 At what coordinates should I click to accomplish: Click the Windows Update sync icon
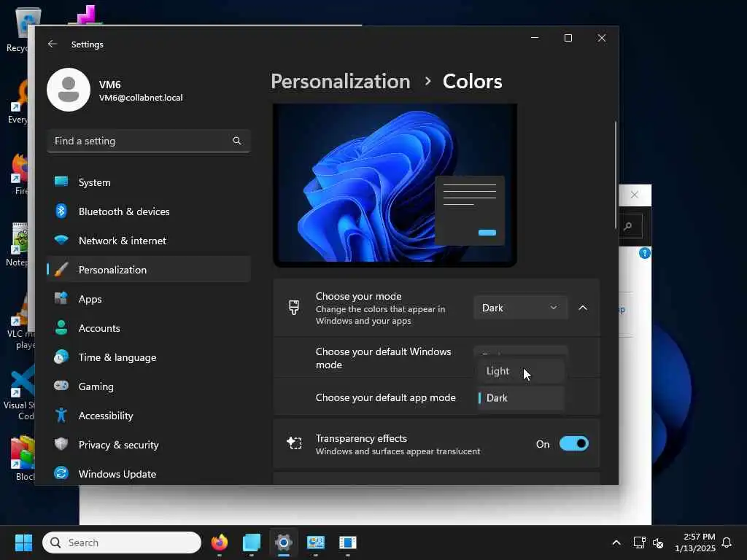pos(61,473)
